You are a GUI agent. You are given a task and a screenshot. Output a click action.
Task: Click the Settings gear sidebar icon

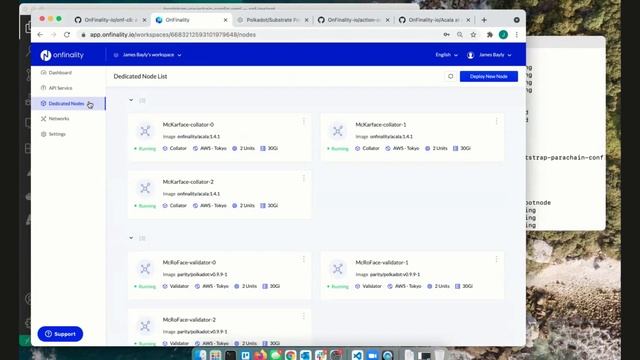click(43, 134)
